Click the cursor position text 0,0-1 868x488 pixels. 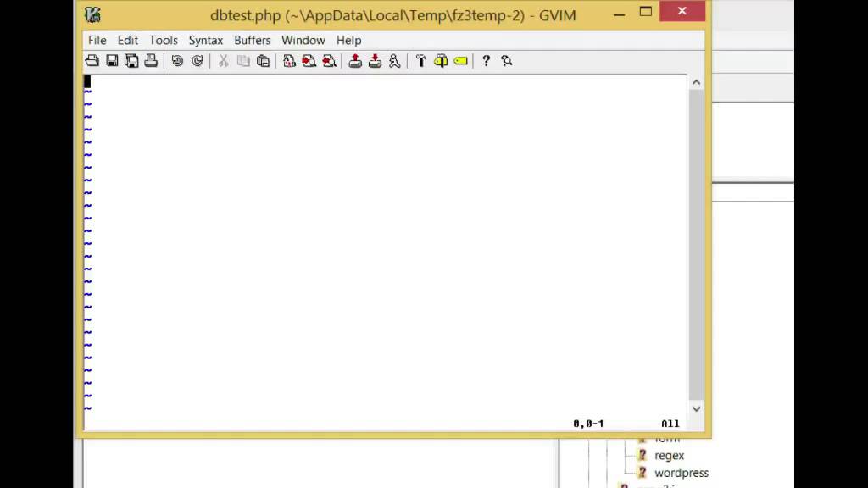[x=588, y=424]
